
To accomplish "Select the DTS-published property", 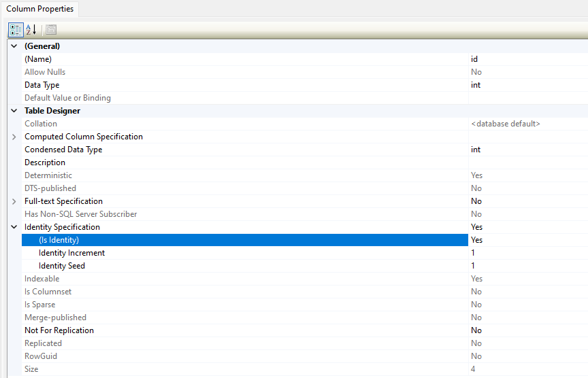I will coord(245,188).
